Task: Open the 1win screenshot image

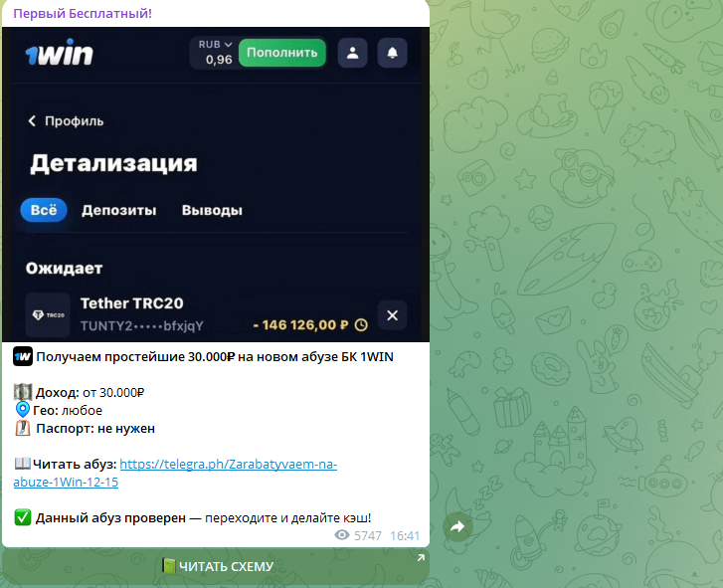Action: tap(216, 184)
